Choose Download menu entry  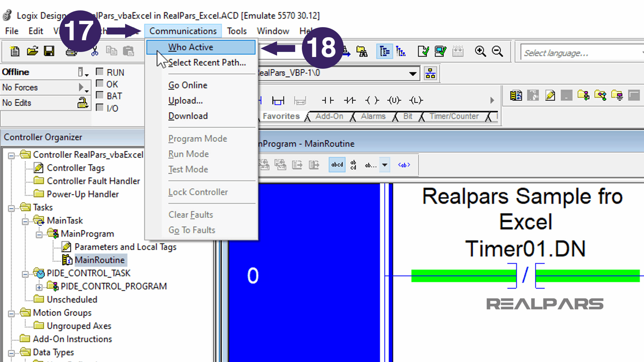(201, 116)
